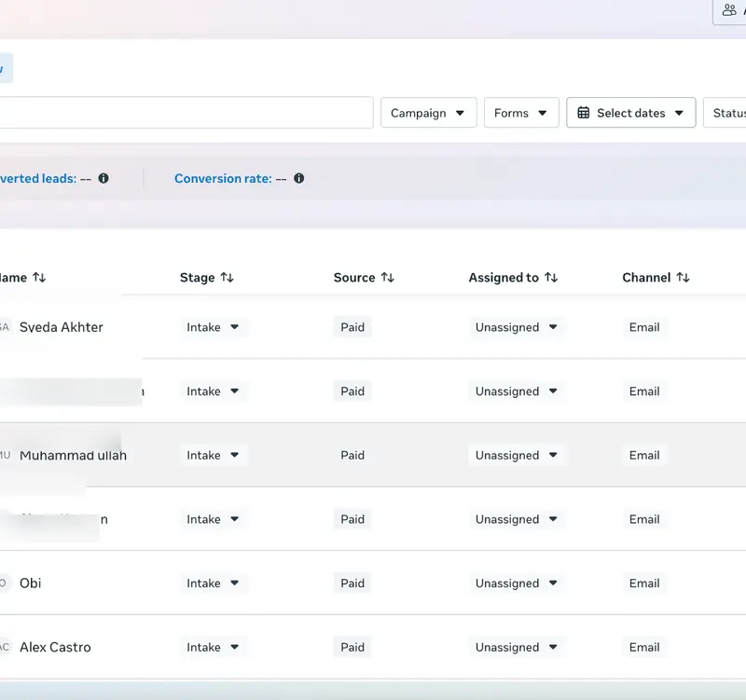The height and width of the screenshot is (700, 746).
Task: Click the people icon button at top
Action: (729, 10)
